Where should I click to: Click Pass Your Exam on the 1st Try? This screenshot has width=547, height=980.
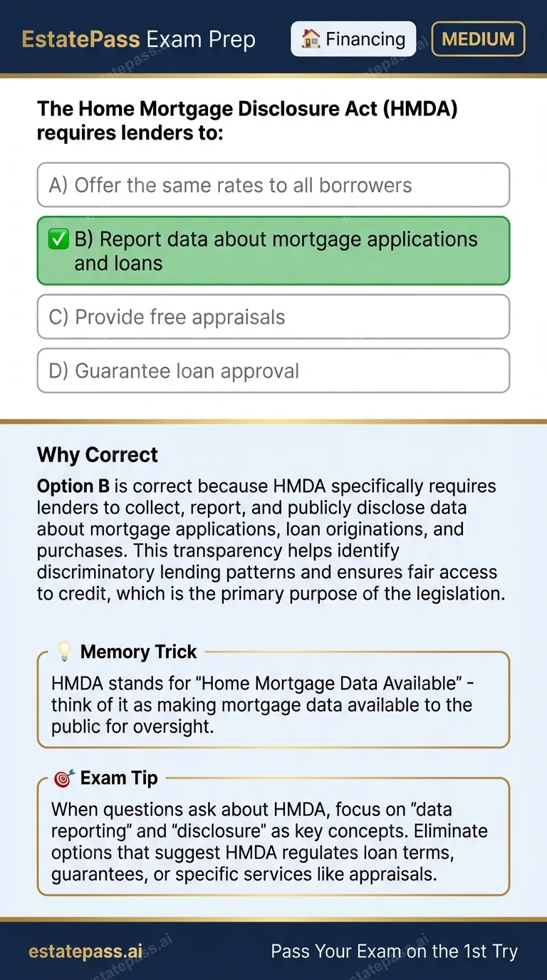(x=395, y=951)
